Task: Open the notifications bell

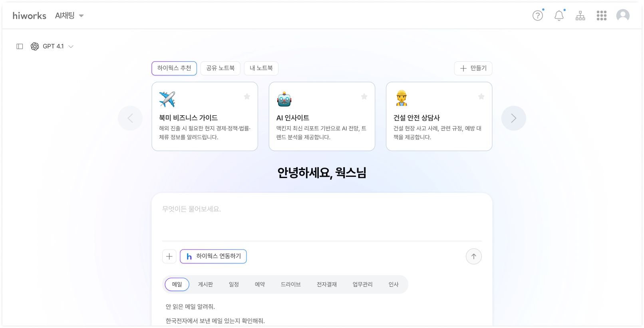Action: click(559, 16)
